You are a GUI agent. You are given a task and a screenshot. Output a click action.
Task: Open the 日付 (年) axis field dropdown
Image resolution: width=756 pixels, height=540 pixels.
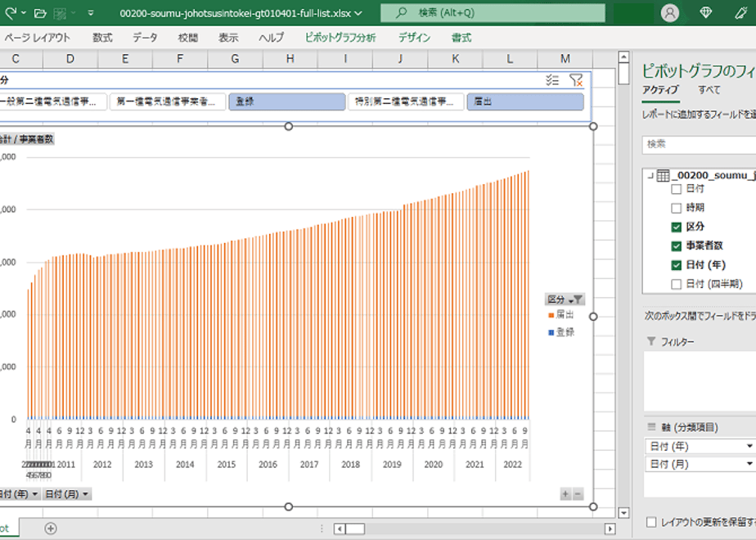[749, 447]
